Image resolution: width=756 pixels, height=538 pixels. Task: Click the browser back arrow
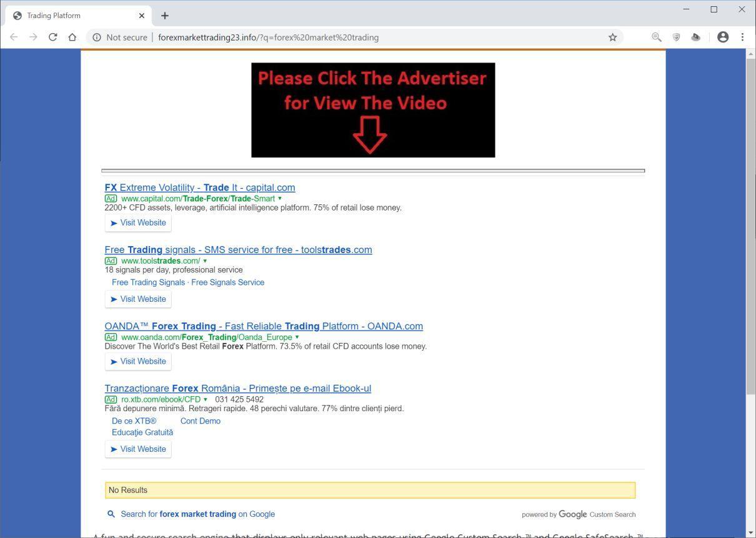tap(14, 37)
